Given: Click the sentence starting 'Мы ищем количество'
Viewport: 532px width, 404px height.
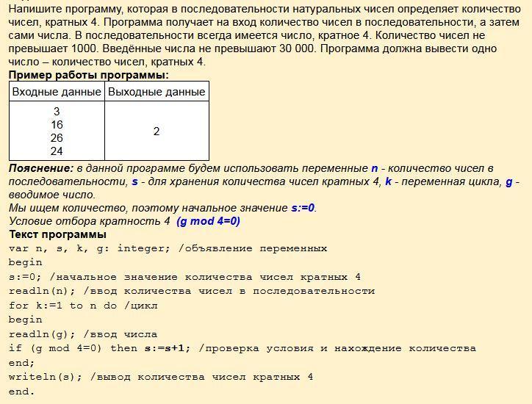Looking at the screenshot, I should pyautogui.click(x=162, y=208).
